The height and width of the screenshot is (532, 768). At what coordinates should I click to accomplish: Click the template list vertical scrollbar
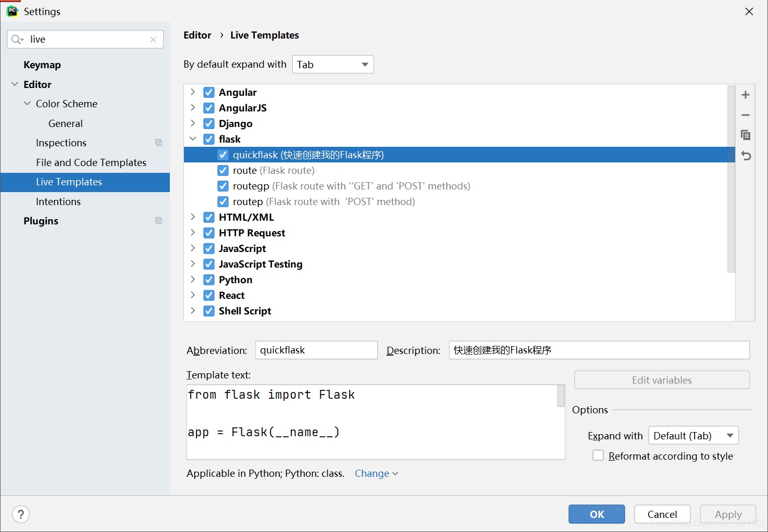click(731, 179)
